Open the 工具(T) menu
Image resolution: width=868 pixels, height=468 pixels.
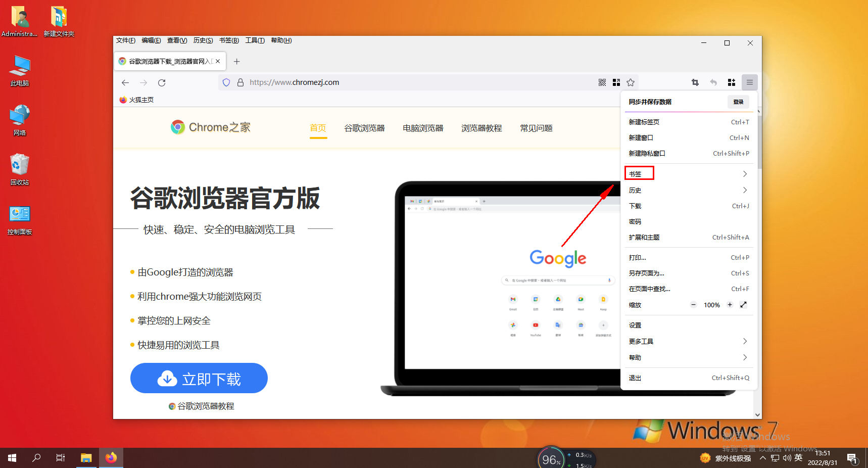coord(255,40)
